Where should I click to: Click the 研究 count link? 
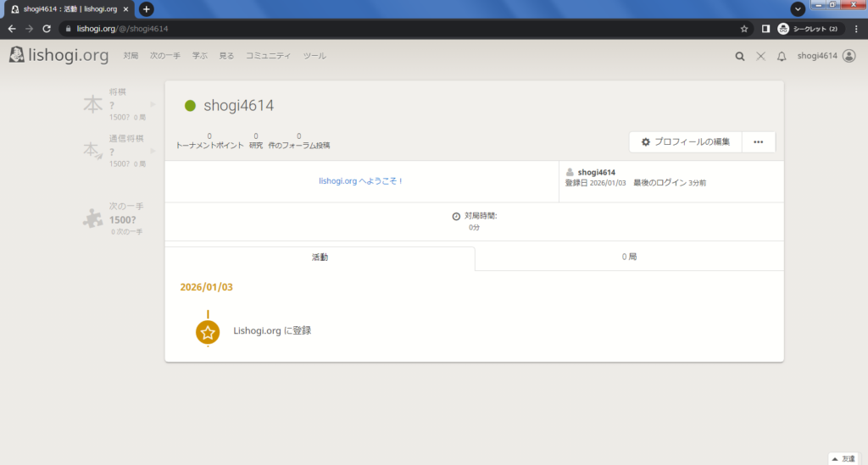(x=256, y=141)
